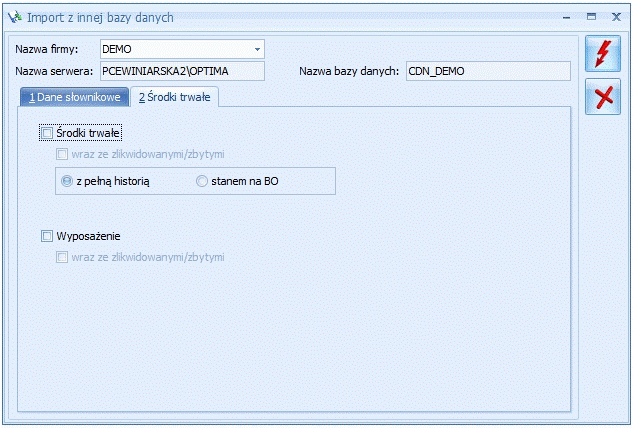633x428 pixels.
Task: Cancel the import with red X button
Action: tap(603, 97)
